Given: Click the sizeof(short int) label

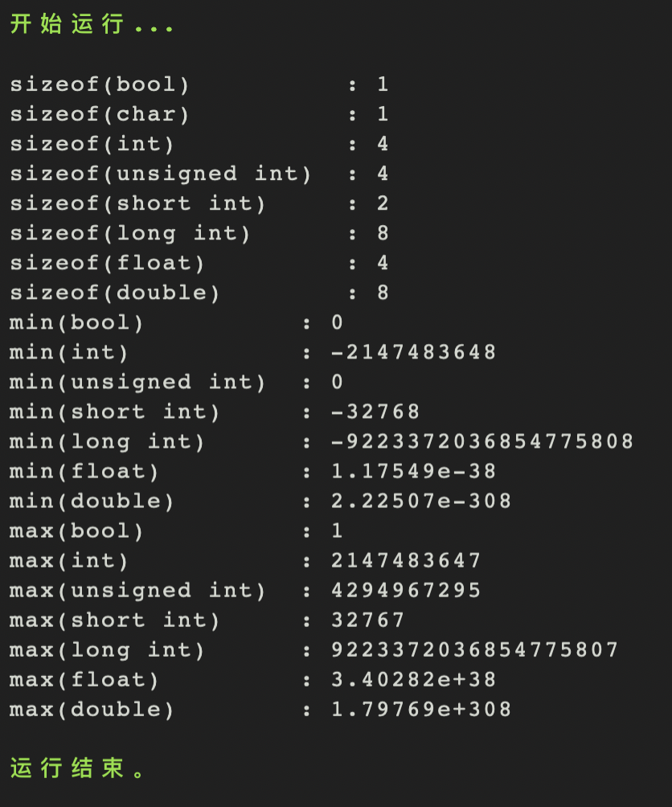Looking at the screenshot, I should [x=137, y=203].
